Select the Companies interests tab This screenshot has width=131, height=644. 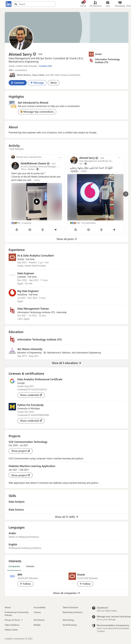pyautogui.click(x=14, y=567)
